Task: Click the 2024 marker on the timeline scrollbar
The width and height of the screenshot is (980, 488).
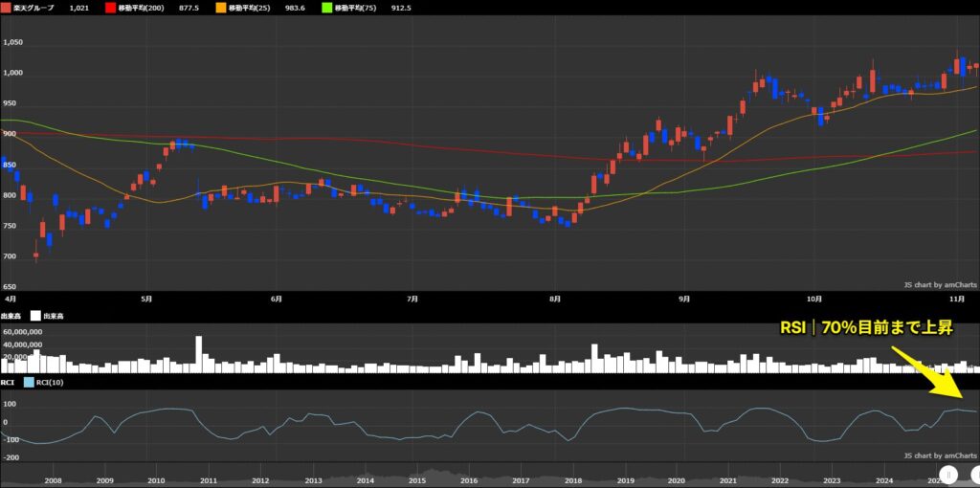Action: (x=884, y=480)
